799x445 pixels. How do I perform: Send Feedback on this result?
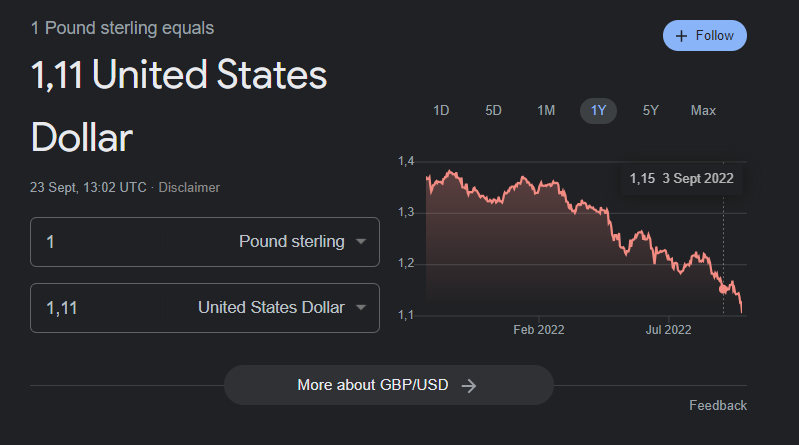[718, 405]
